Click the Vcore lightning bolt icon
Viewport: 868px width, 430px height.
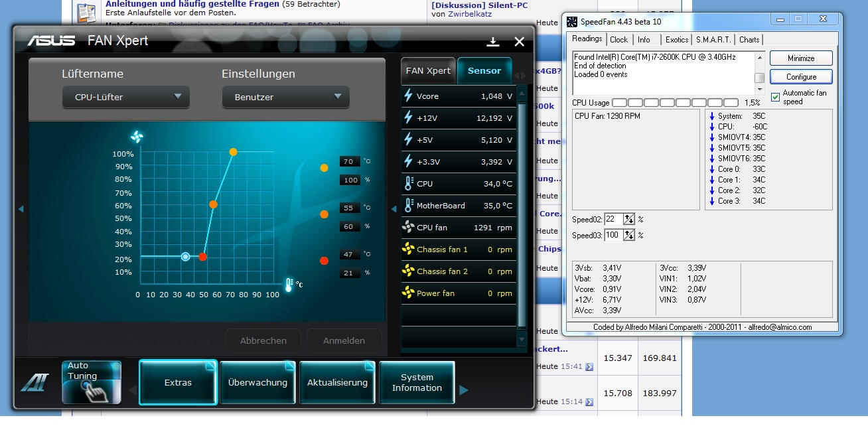coord(408,96)
